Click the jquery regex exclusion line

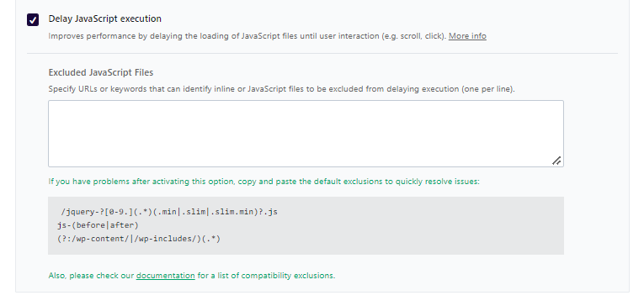169,212
